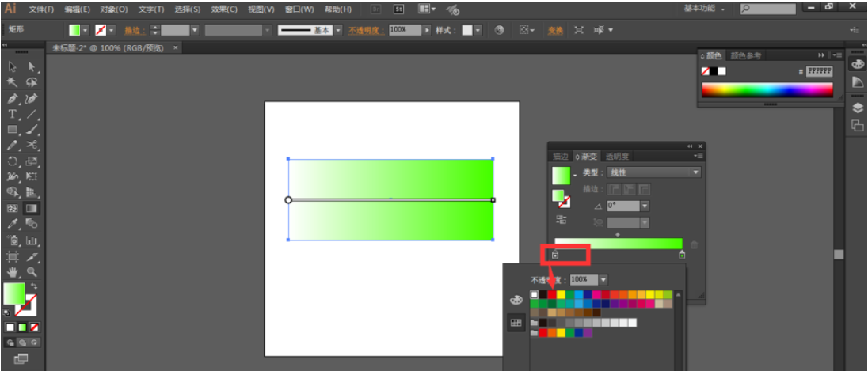Choose the red swatch in the swatch picker
This screenshot has width=868, height=371.
(x=552, y=295)
